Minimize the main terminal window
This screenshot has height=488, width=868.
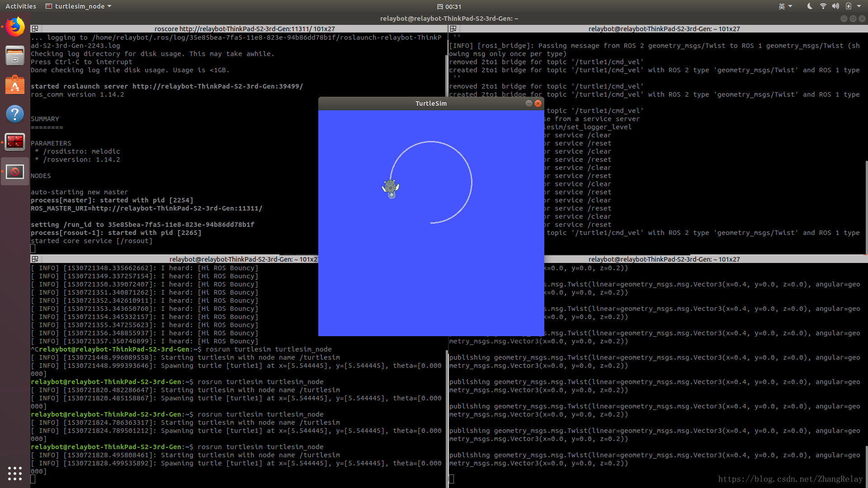pyautogui.click(x=844, y=19)
